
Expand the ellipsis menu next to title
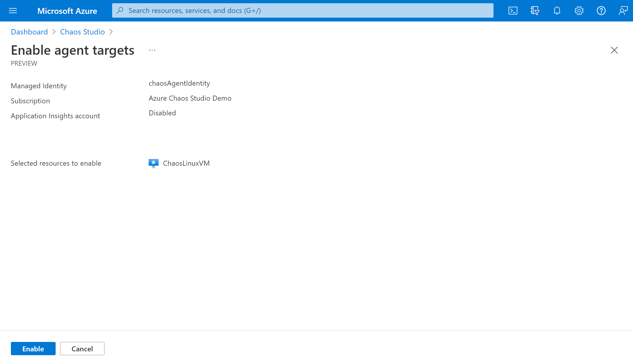152,49
